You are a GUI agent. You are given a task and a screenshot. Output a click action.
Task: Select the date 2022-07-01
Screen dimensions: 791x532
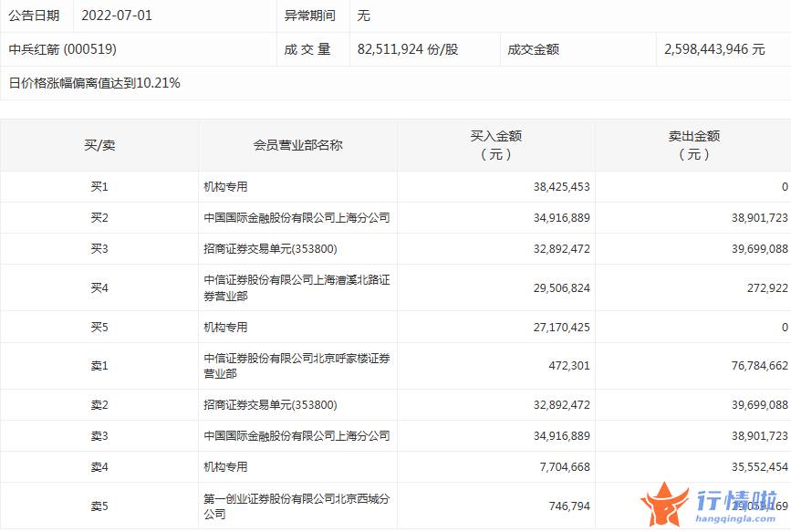[117, 16]
